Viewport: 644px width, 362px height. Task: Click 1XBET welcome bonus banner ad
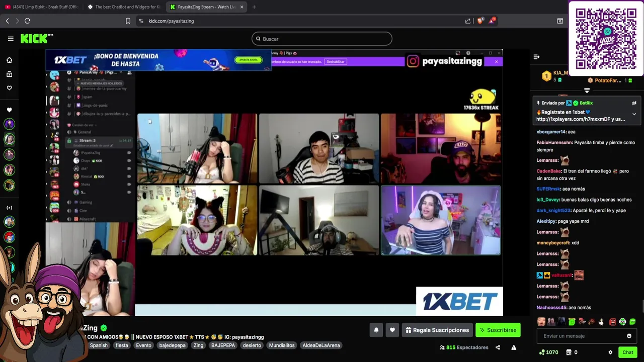coord(158,60)
